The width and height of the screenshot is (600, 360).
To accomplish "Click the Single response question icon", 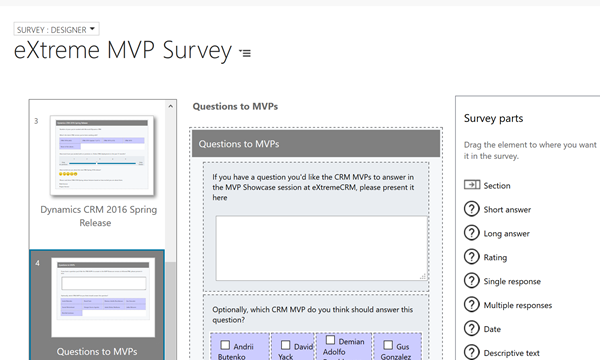I will coord(471,280).
